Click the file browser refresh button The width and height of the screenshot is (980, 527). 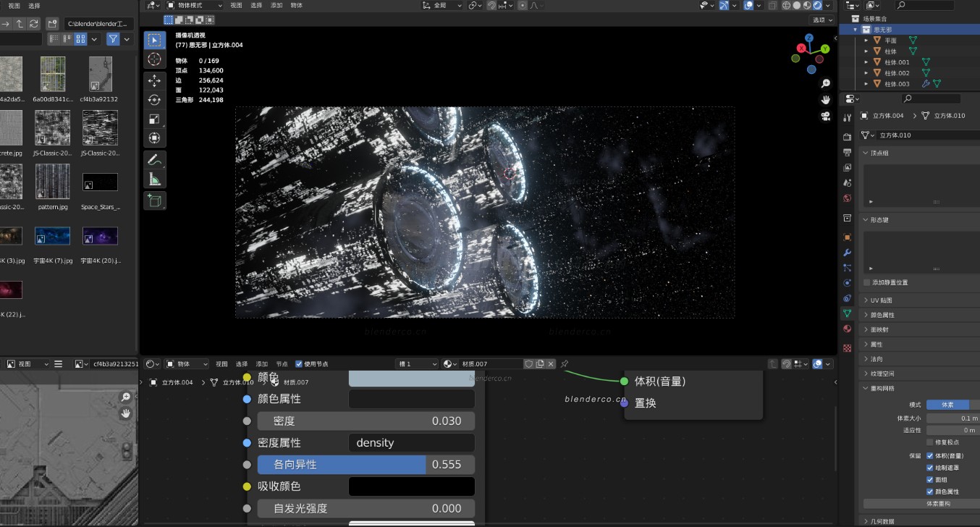click(33, 24)
